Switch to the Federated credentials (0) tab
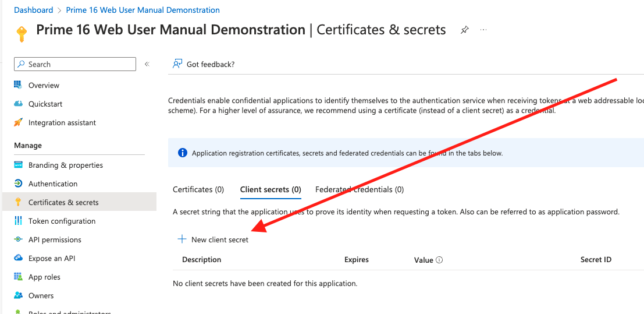 [359, 189]
